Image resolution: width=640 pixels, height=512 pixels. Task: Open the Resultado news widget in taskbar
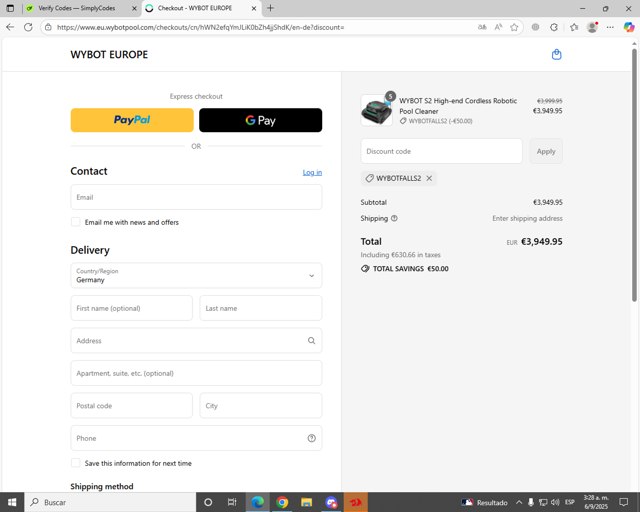pos(484,502)
